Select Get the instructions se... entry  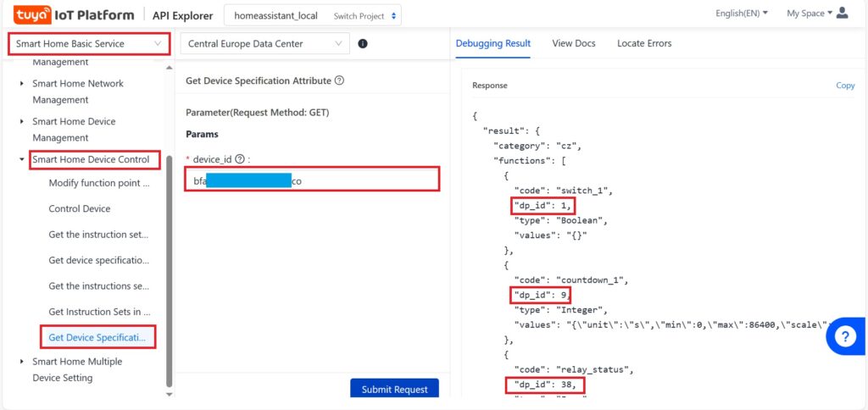pos(99,286)
